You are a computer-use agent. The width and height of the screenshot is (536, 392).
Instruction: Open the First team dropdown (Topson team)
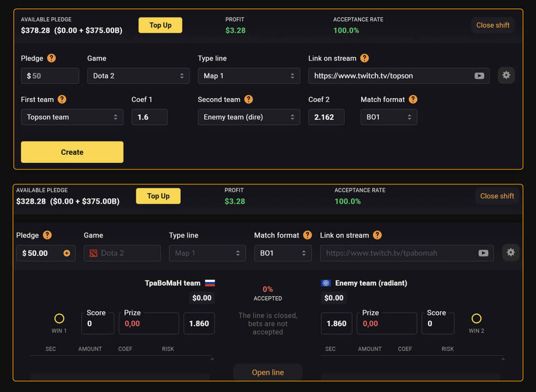point(72,117)
